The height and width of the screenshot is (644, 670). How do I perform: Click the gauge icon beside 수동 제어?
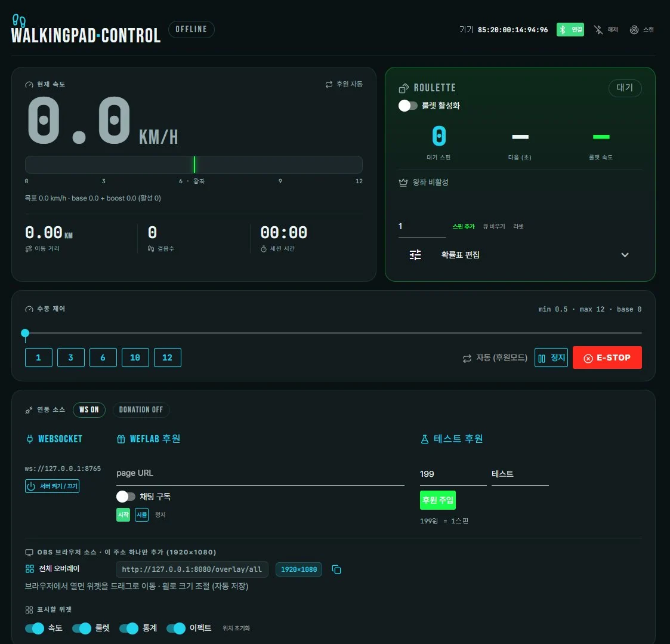tap(29, 309)
